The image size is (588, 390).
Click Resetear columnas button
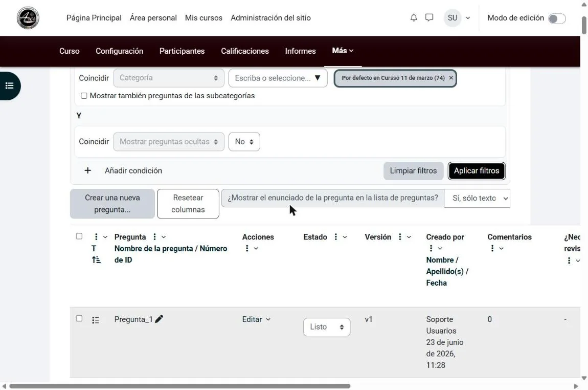pos(188,204)
